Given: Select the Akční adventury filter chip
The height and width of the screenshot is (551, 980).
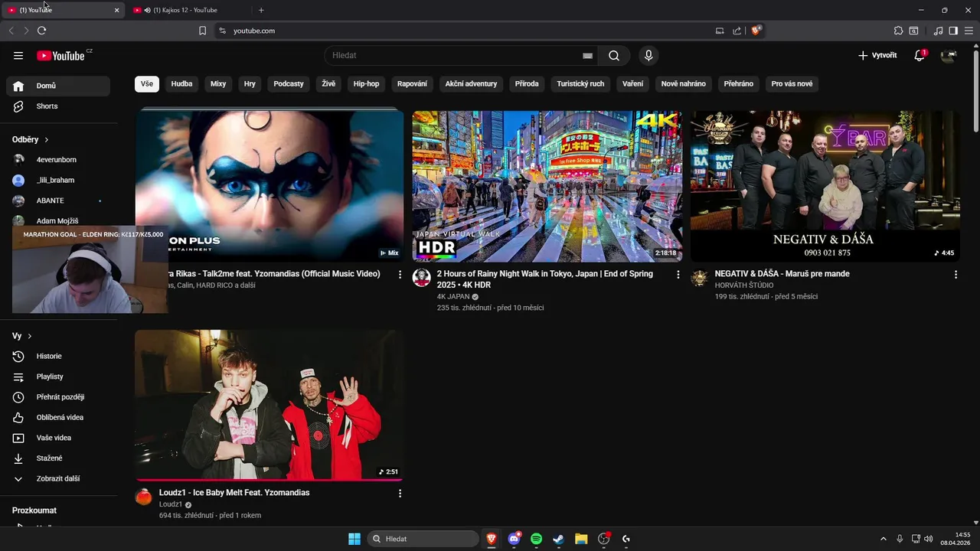Looking at the screenshot, I should click(471, 83).
